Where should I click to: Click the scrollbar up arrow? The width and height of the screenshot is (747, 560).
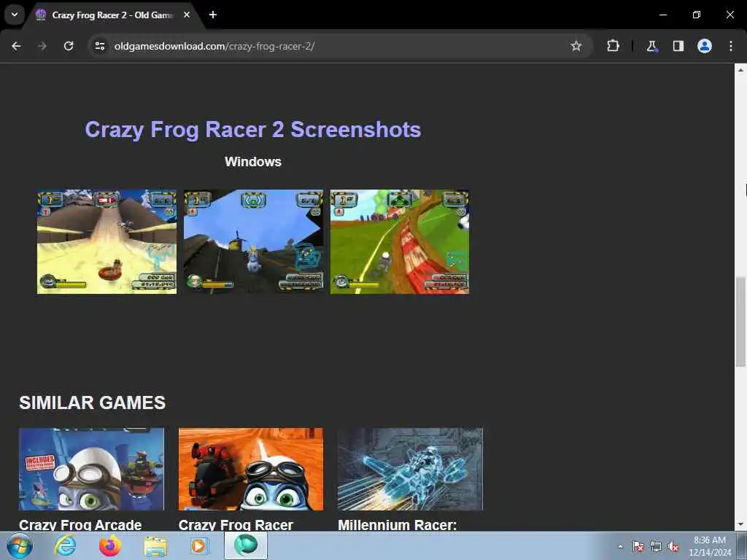click(740, 69)
